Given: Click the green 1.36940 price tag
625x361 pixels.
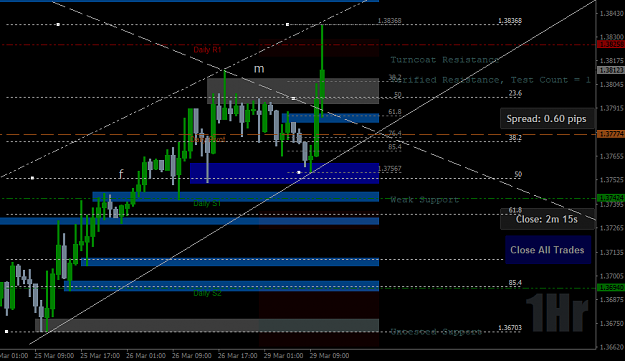Looking at the screenshot, I should [611, 287].
